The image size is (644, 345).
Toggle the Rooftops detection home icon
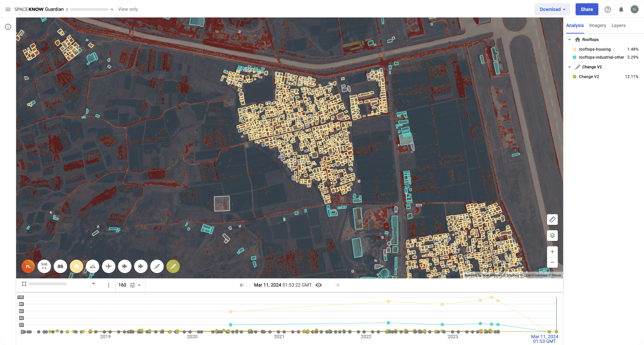tap(77, 266)
